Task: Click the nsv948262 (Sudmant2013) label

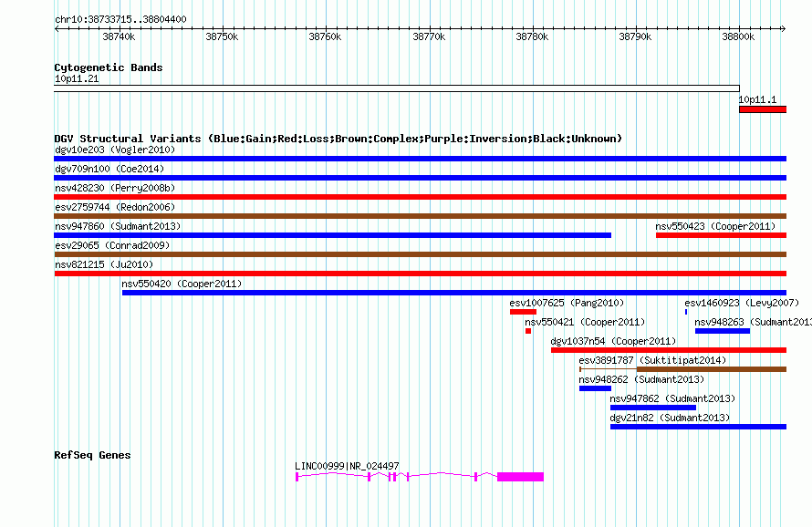Action: [641, 379]
